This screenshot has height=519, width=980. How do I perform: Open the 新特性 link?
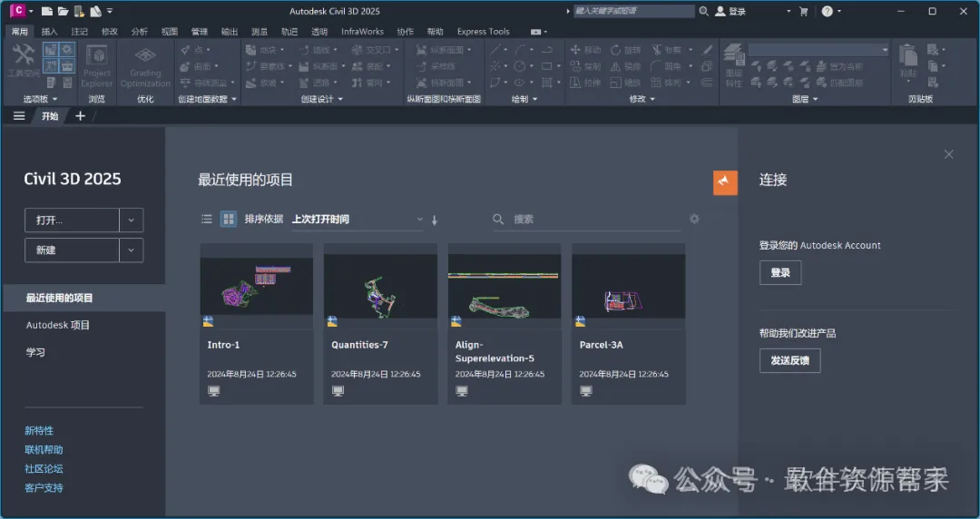coord(39,430)
